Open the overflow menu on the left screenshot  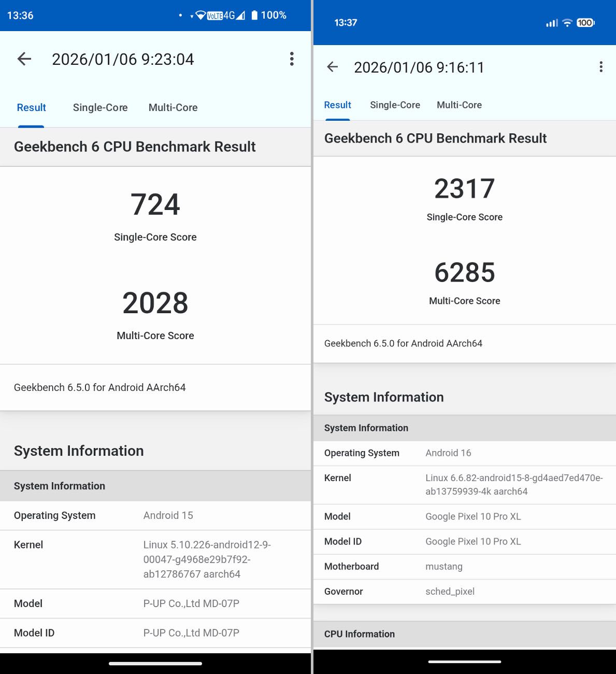pyautogui.click(x=291, y=59)
